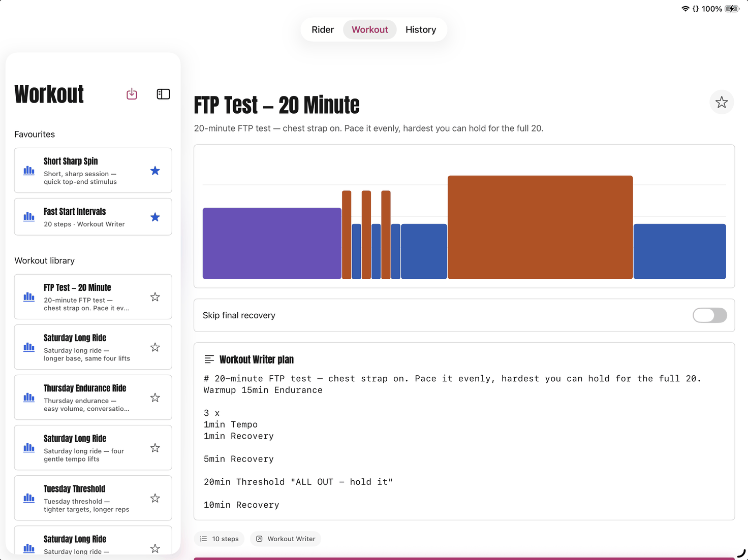Star the Saturday Long Ride 'longer base' card

click(x=155, y=347)
